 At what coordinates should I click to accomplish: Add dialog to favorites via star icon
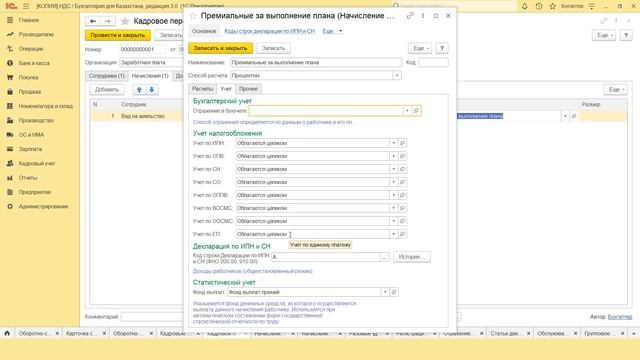pos(193,16)
